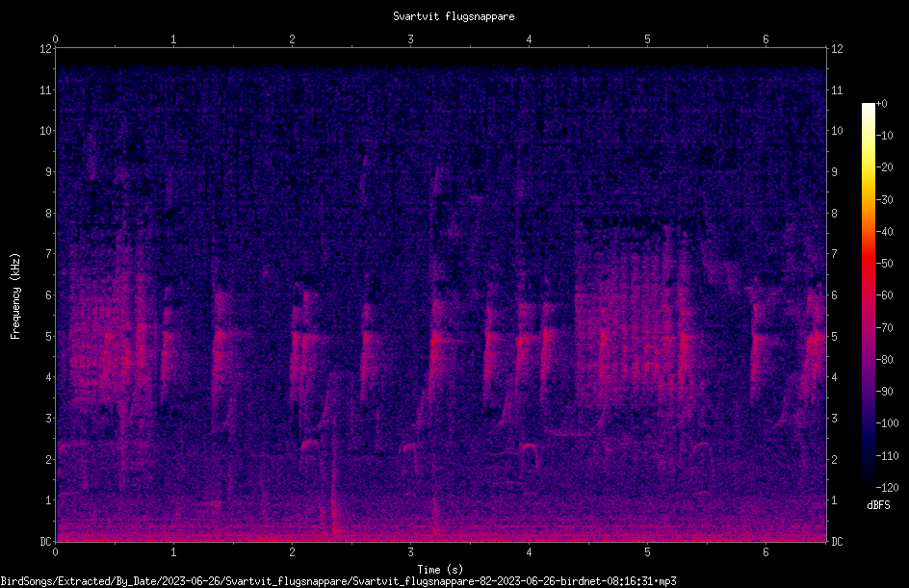The height and width of the screenshot is (588, 909).
Task: Click the '+0' colorbar label
Action: click(x=881, y=104)
